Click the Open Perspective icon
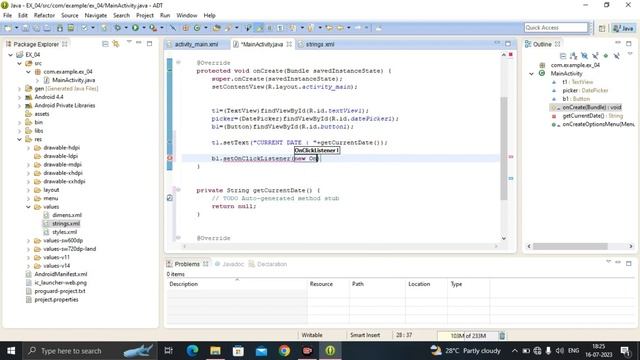The width and height of the screenshot is (640, 360). click(602, 28)
